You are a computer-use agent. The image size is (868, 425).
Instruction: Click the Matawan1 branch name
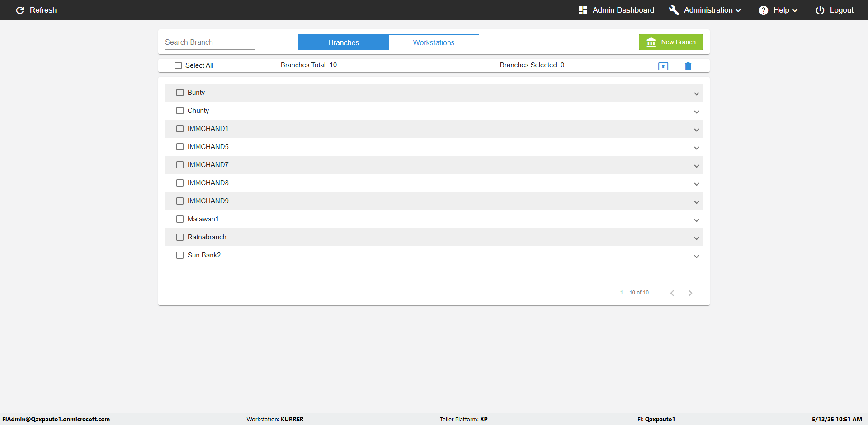203,219
